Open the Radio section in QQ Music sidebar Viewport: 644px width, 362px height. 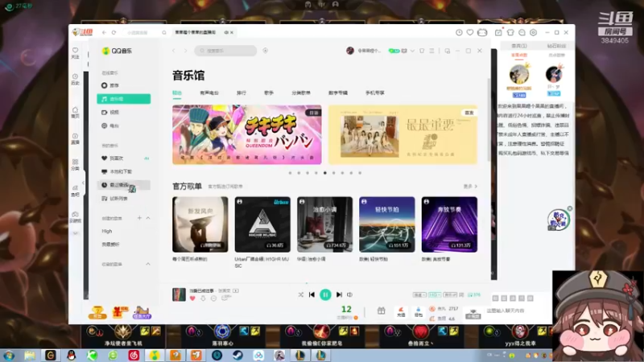tap(110, 125)
